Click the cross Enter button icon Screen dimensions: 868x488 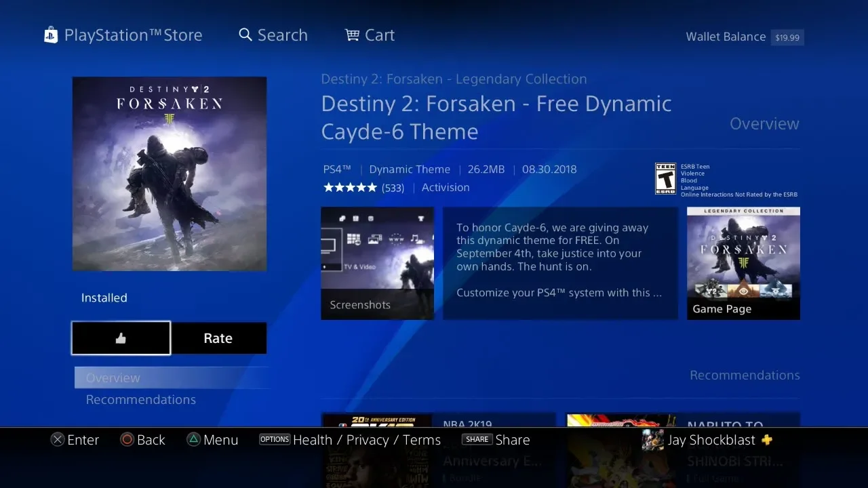58,440
